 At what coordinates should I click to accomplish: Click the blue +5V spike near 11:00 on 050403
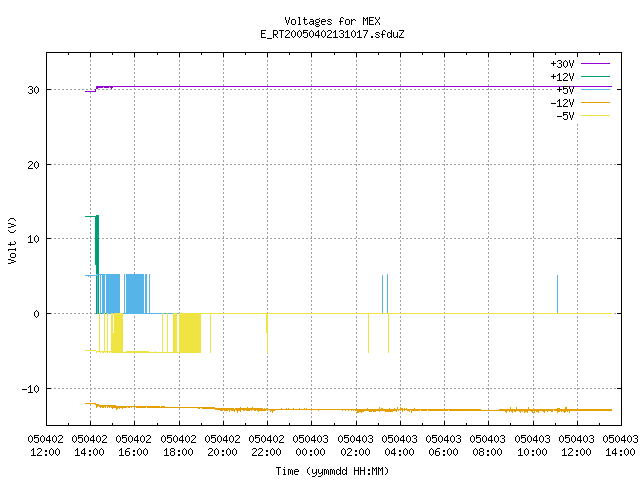point(557,294)
